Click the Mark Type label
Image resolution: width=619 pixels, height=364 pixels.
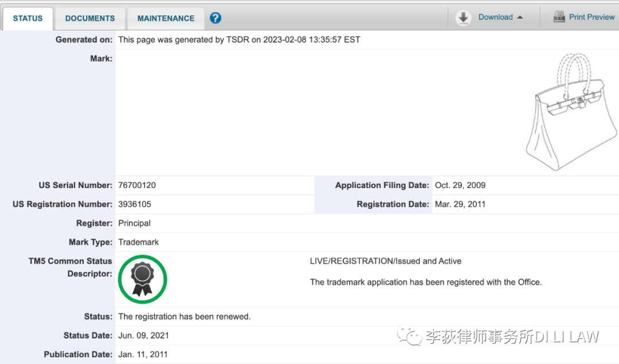coord(91,242)
